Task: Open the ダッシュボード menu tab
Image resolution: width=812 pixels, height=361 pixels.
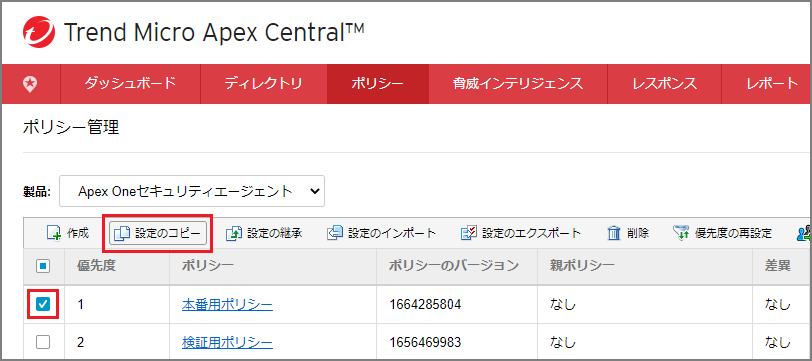Action: point(130,83)
